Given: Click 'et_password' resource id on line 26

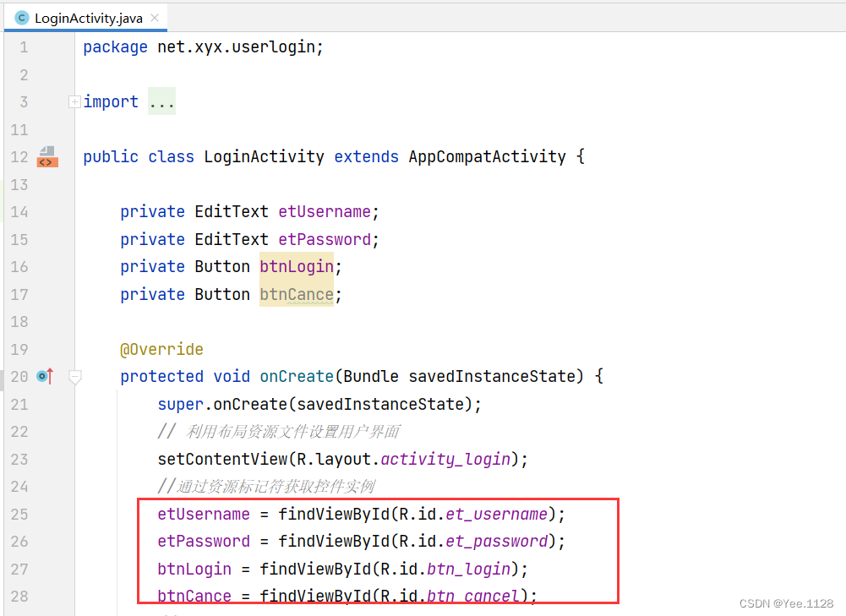Looking at the screenshot, I should [496, 541].
